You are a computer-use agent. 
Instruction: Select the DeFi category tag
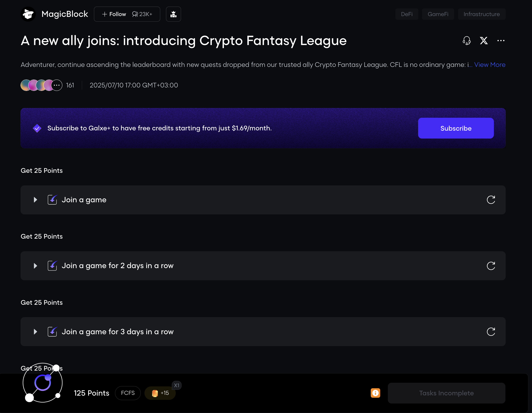407,14
